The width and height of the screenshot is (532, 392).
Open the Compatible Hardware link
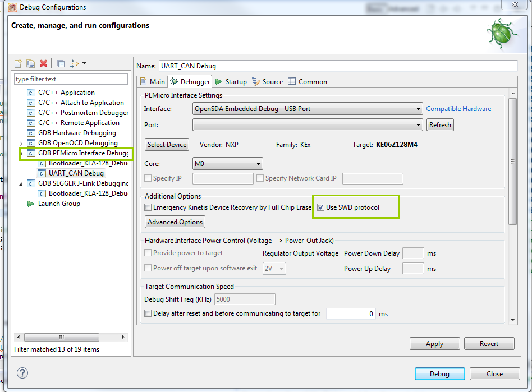458,109
